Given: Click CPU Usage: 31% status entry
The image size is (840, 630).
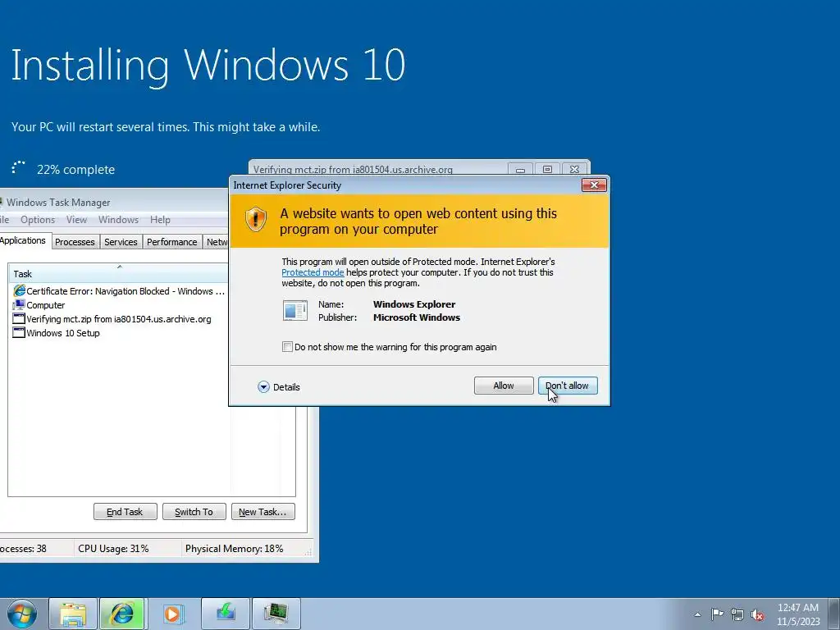Looking at the screenshot, I should click(x=113, y=549).
